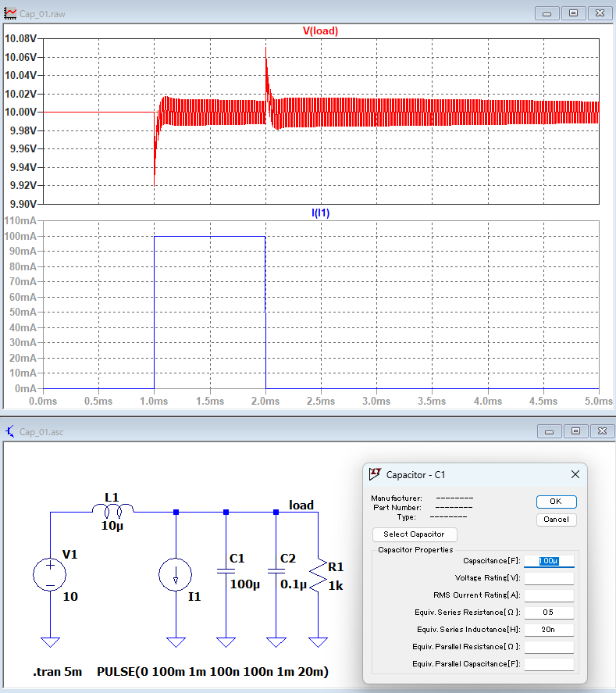Select the R1 resistor symbol
Screen dimensions: 616x693
pos(319,574)
